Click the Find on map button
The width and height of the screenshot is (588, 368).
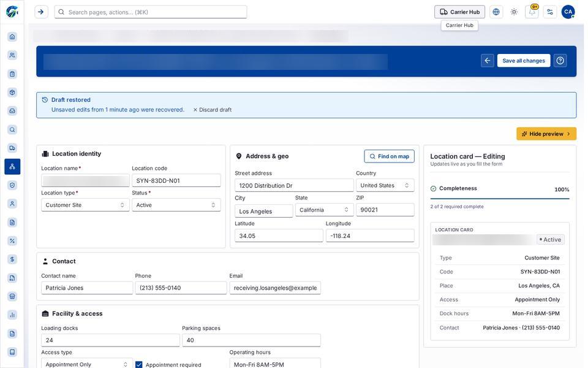[390, 156]
